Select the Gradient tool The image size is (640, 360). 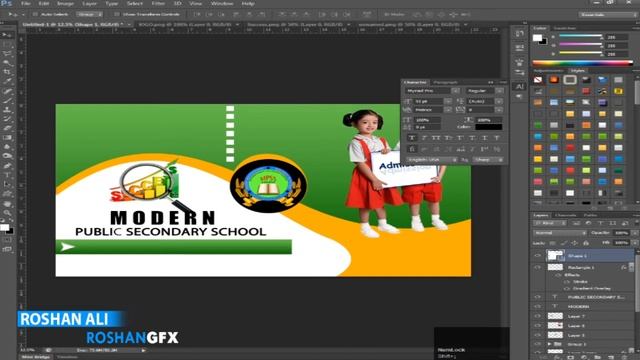click(7, 138)
